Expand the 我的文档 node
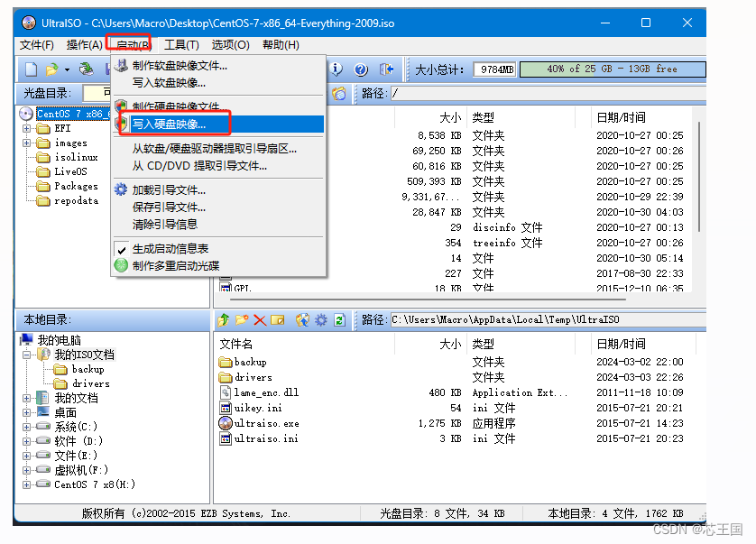 (x=26, y=399)
